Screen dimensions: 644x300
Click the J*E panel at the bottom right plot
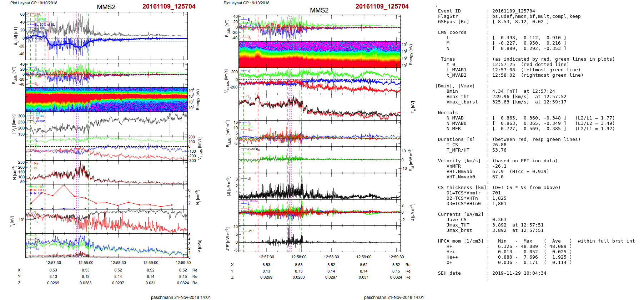pos(320,239)
